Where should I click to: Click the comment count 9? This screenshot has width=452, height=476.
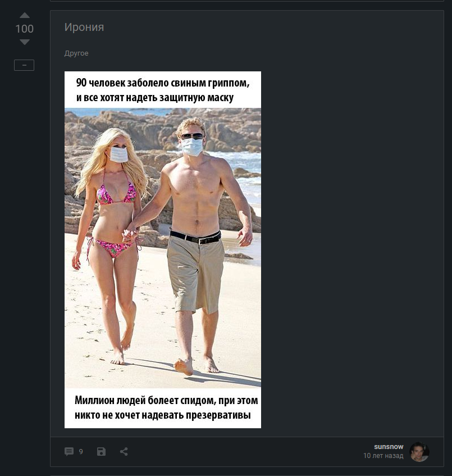81,451
